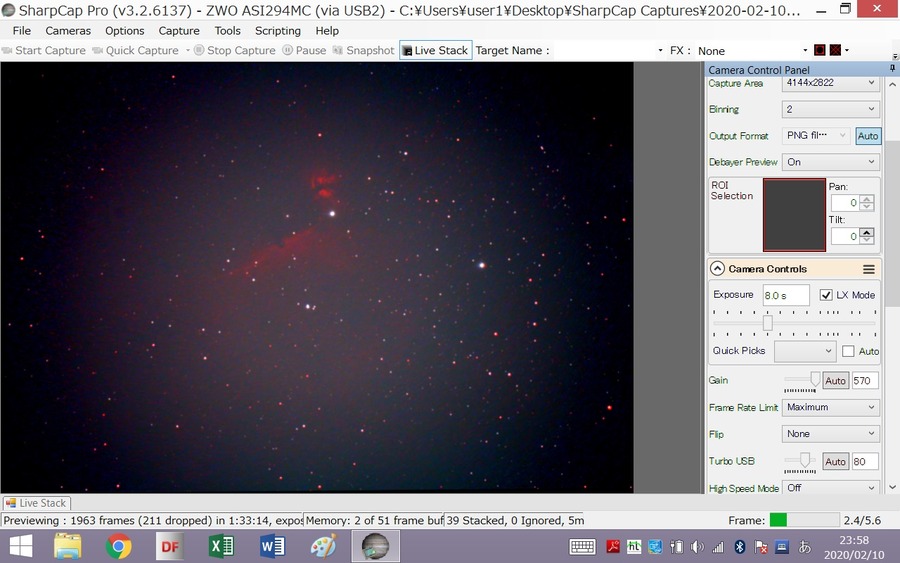900x563 pixels.
Task: Open the Debayer Preview dropdown
Action: coord(831,162)
